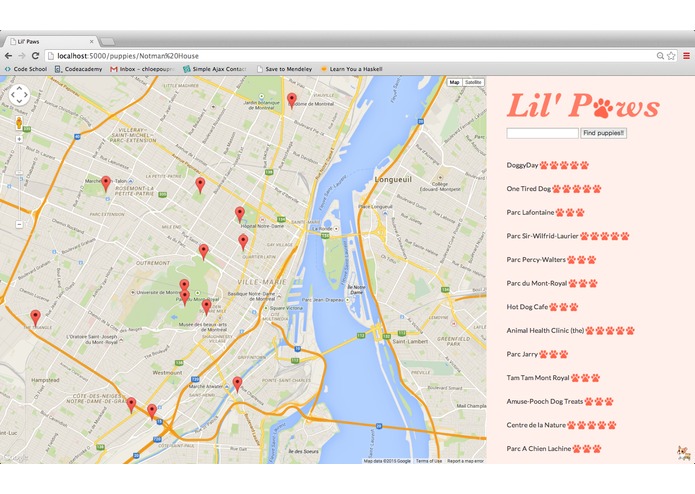This screenshot has height=494, width=695.
Task: Click the map Terms of Use link
Action: click(429, 461)
